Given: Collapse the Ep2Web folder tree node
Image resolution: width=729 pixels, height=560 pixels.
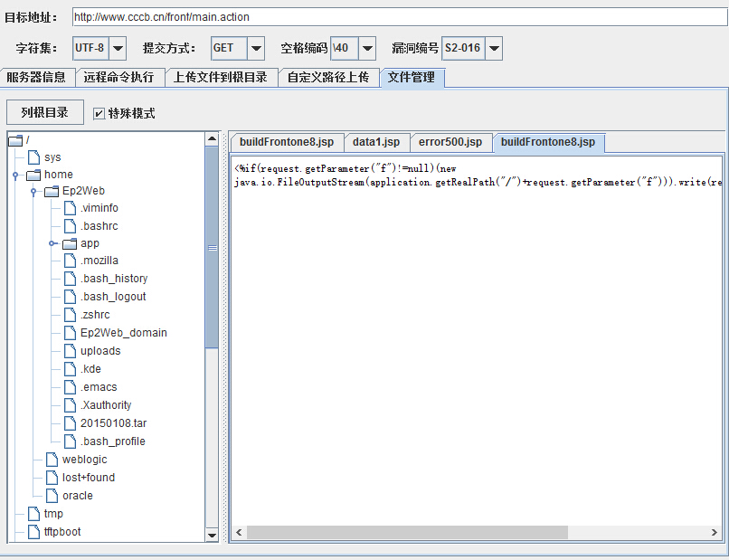Looking at the screenshot, I should click(x=33, y=192).
